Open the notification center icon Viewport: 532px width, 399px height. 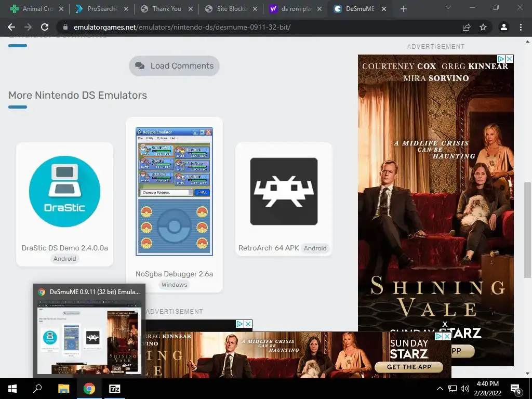point(516,390)
